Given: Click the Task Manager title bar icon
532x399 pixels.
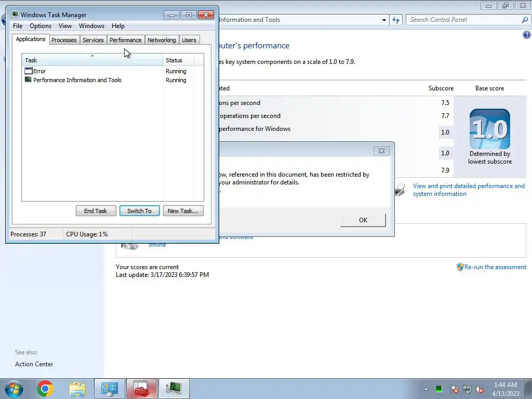Looking at the screenshot, I should coord(14,15).
